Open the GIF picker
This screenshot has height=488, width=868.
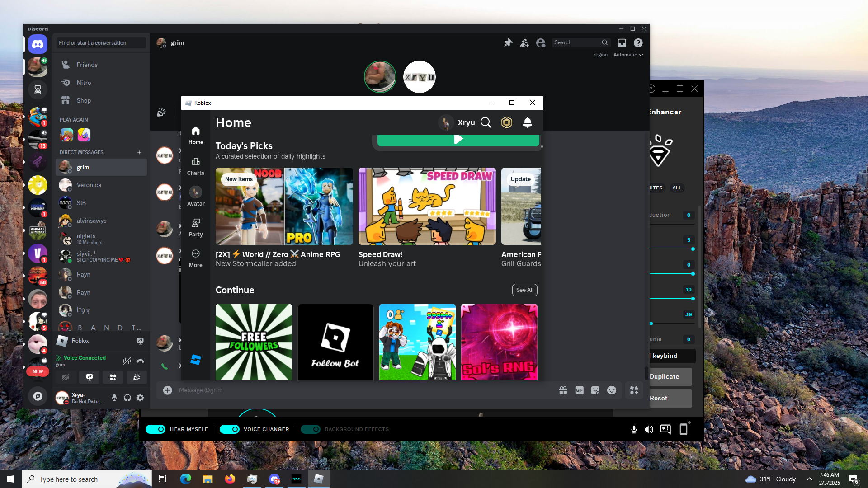click(x=579, y=390)
